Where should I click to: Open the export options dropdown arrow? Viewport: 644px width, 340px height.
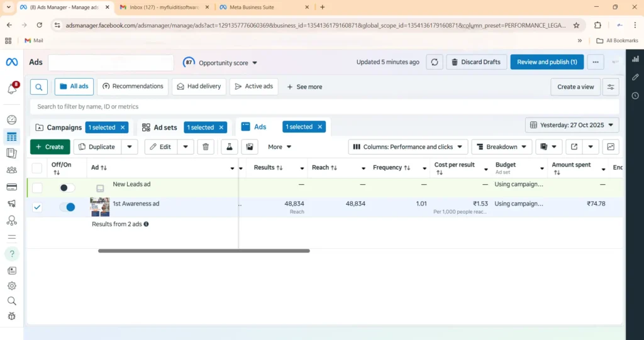coord(591,146)
